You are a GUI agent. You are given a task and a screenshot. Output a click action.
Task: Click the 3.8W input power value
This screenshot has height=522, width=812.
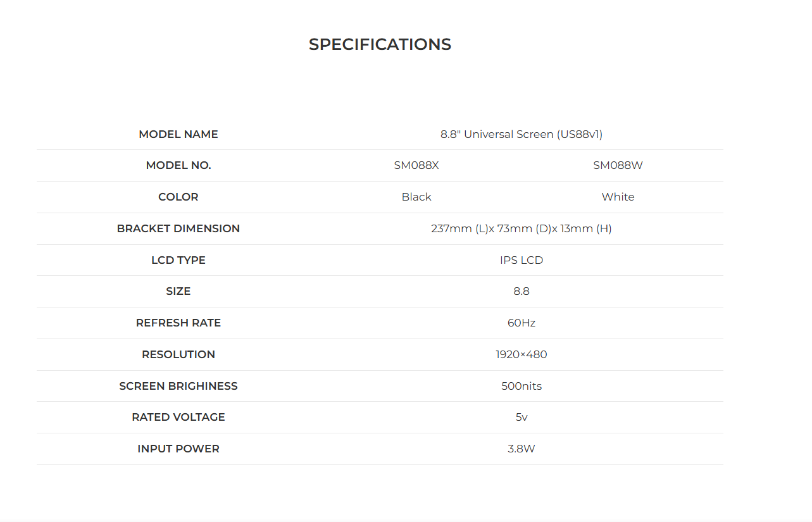521,449
